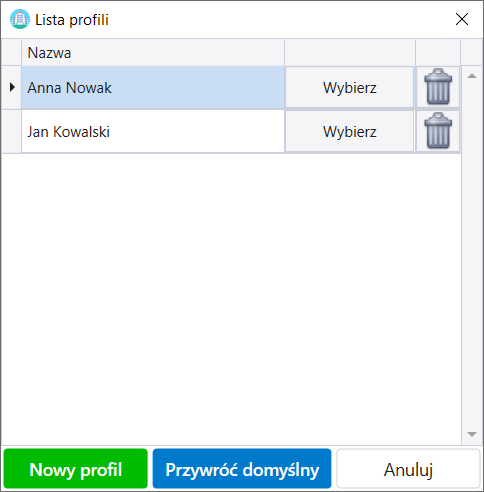Select the Jan Kowalski name cell

tap(153, 131)
